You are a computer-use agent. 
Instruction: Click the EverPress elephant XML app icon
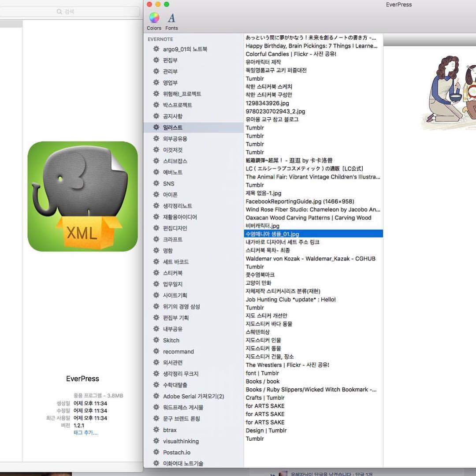82,197
